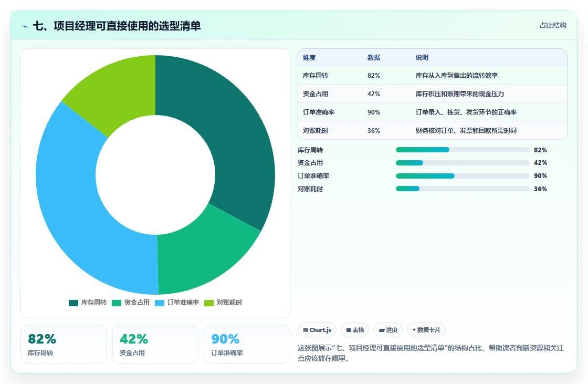
Task: Toggle 库存周转 legend item in chart
Action: 88,303
